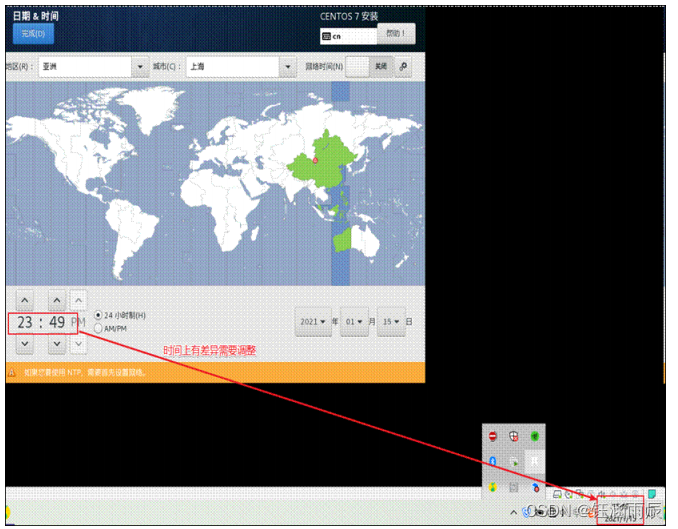Click the red no-entry tray icon
678x529 pixels.
coord(493,436)
